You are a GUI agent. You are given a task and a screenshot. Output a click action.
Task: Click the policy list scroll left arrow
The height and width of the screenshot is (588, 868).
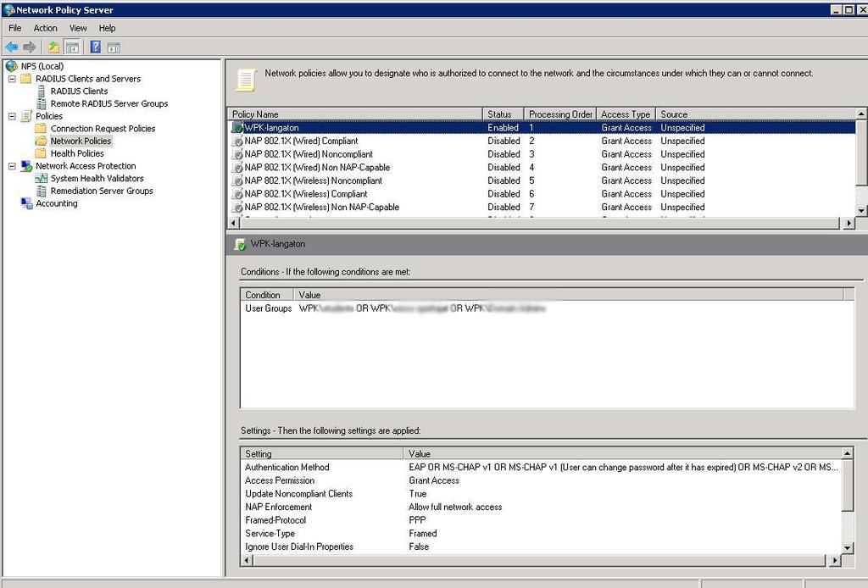coord(234,223)
